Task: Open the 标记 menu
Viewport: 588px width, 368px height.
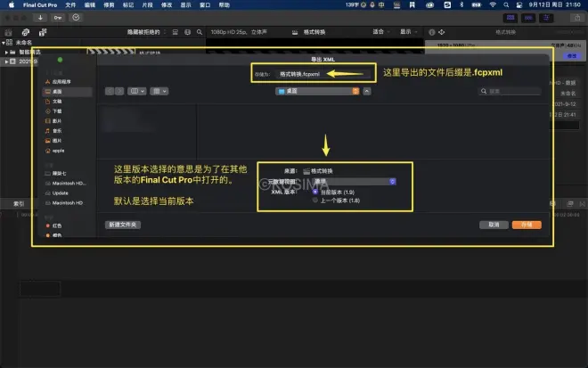Action: [128, 4]
